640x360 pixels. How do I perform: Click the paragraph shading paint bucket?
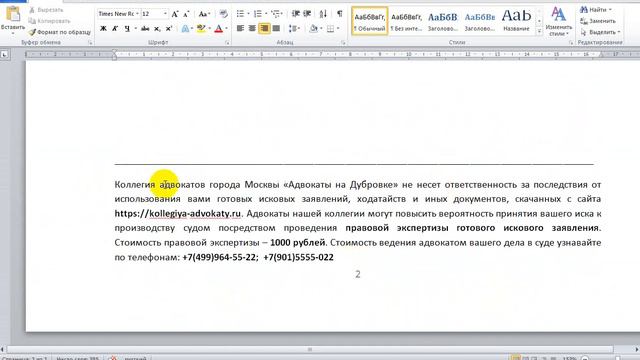pyautogui.click(x=313, y=29)
